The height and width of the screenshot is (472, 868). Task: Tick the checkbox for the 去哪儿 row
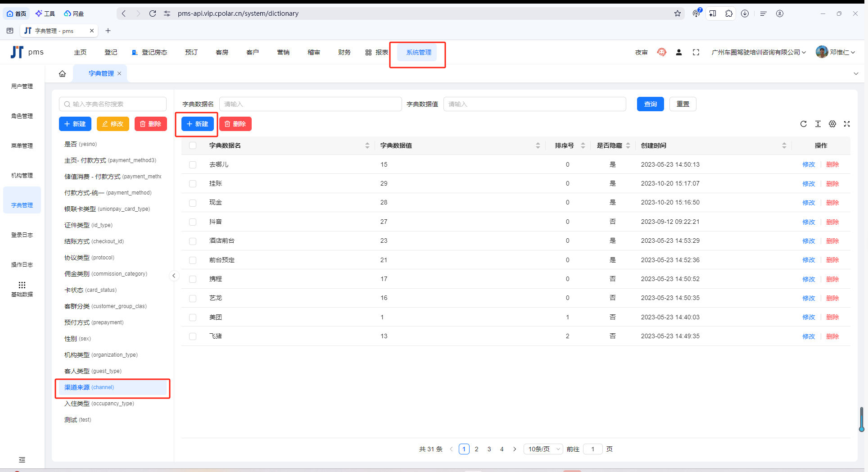pyautogui.click(x=193, y=165)
